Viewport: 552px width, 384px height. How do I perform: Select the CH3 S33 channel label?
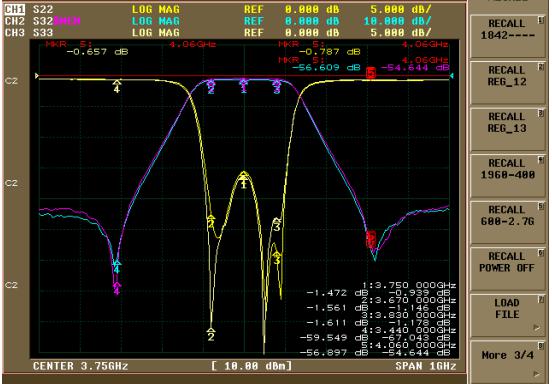pyautogui.click(x=29, y=33)
